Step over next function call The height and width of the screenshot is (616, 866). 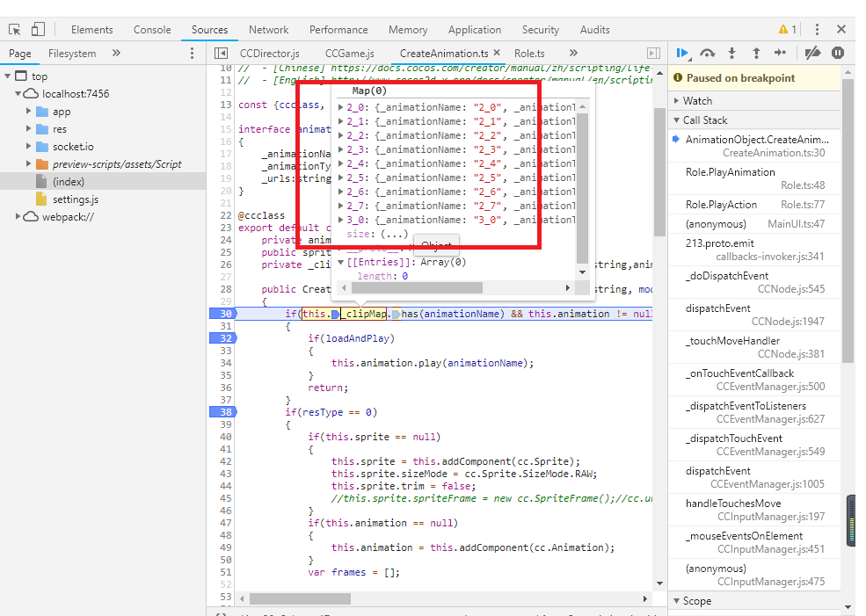click(708, 53)
